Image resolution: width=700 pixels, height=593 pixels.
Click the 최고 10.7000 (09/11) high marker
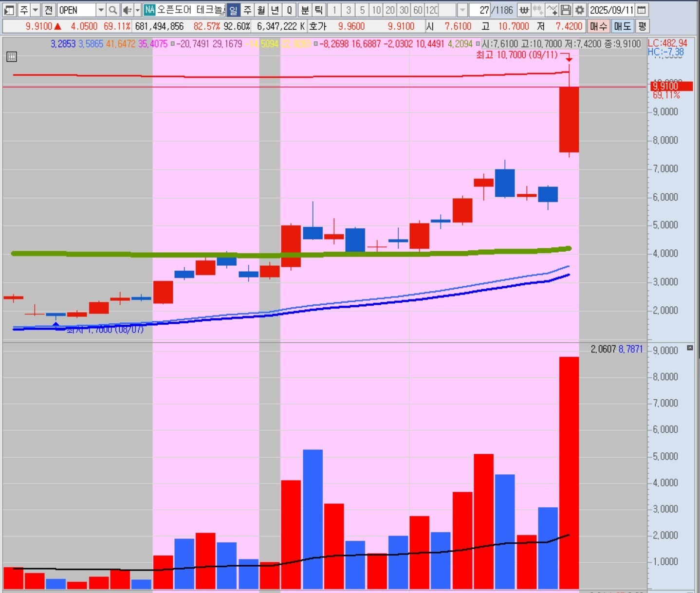517,55
